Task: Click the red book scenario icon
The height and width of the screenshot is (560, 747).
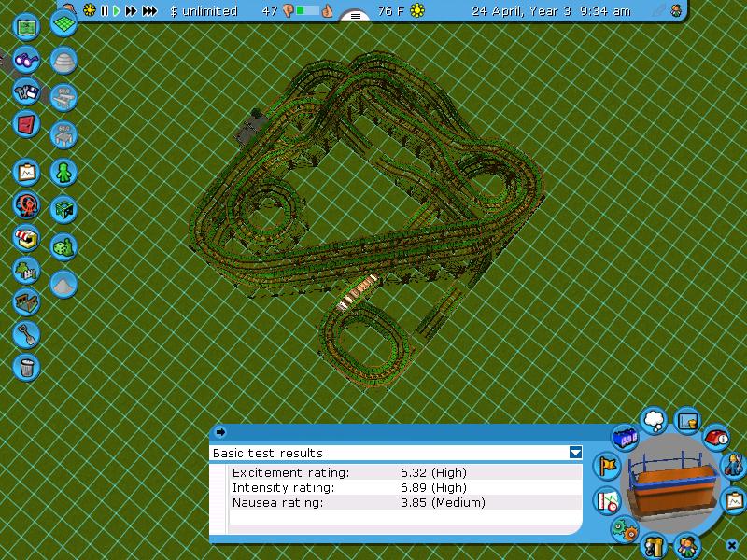Action: click(x=26, y=124)
